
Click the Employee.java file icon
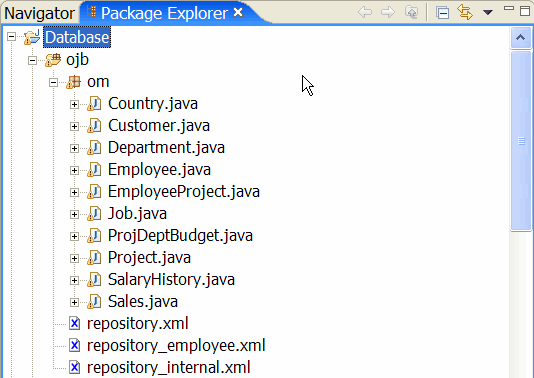click(x=94, y=170)
